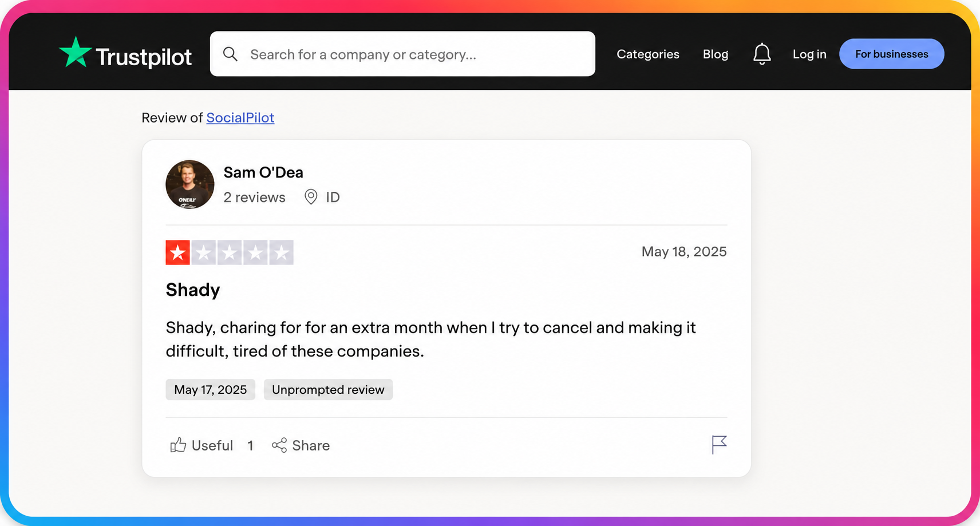Open the SocialPilot company link
Viewport: 980px width, 526px height.
click(240, 117)
